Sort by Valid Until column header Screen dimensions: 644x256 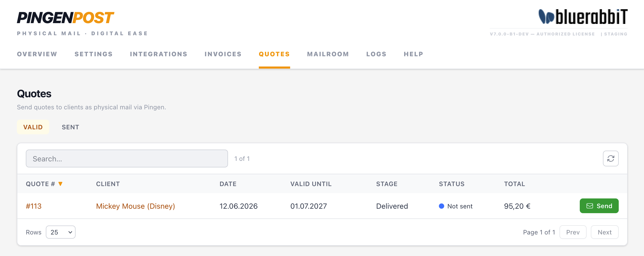311,184
